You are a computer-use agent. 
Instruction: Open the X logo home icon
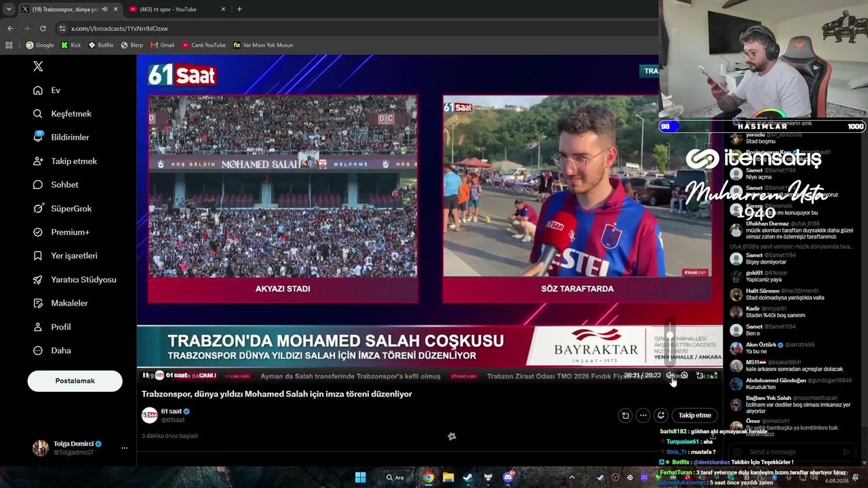pyautogui.click(x=38, y=66)
